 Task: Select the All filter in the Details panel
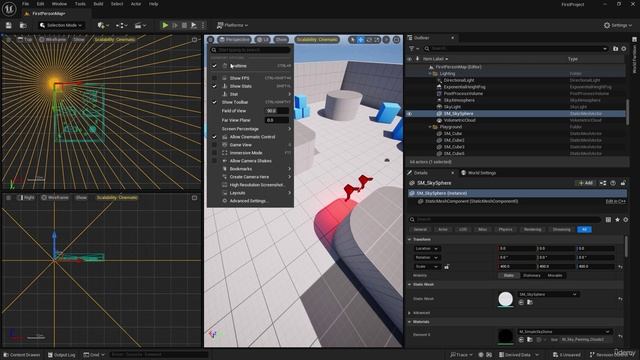coord(584,229)
